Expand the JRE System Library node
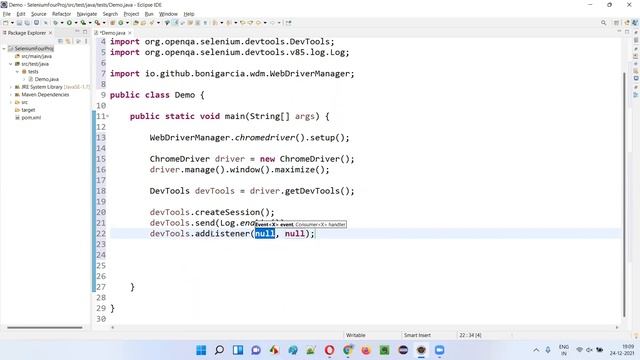The height and width of the screenshot is (360, 640). (x=11, y=87)
